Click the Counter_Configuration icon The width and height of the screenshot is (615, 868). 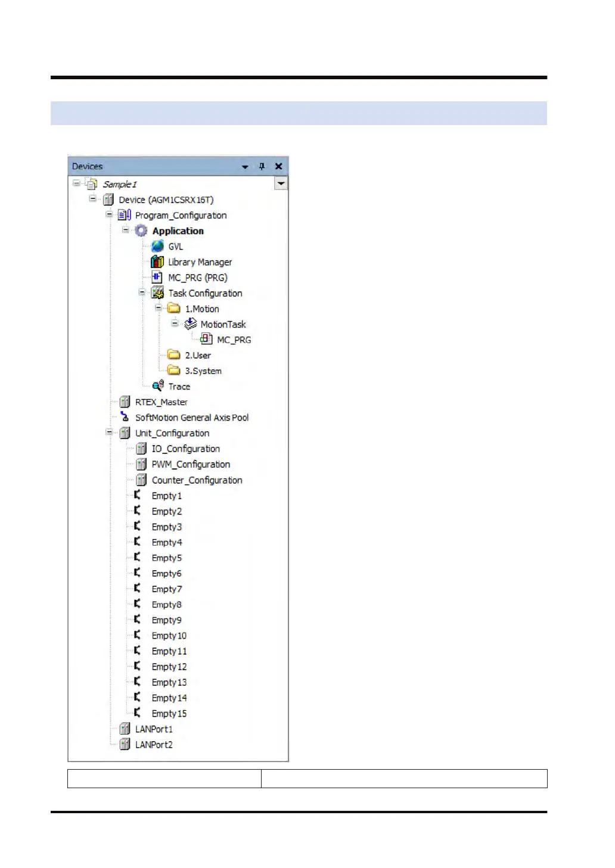(x=141, y=480)
